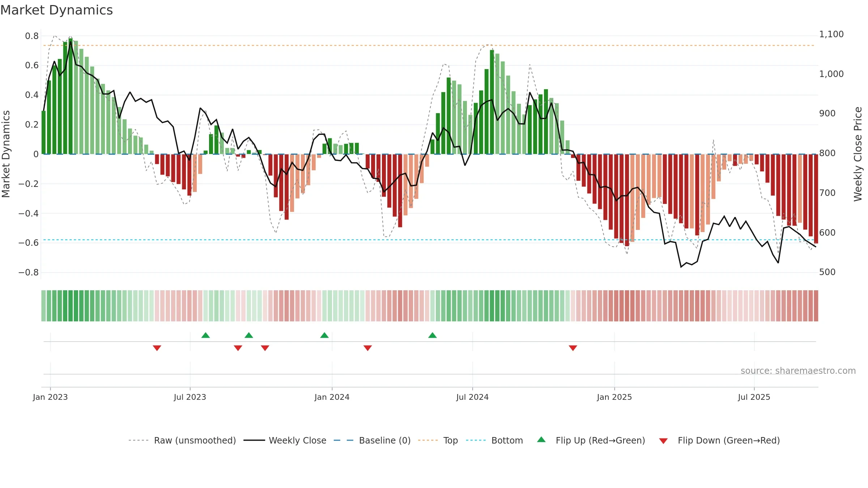Click the −0.4 left axis tick

pyautogui.click(x=29, y=213)
